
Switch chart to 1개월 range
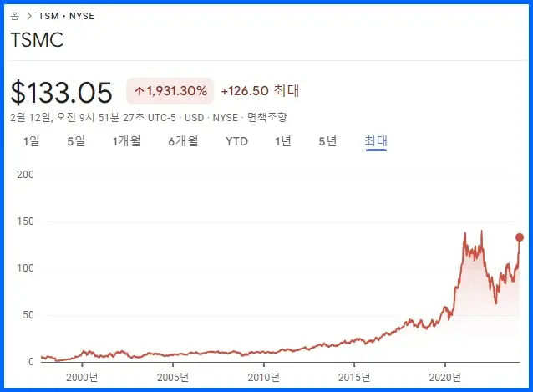[x=126, y=140]
